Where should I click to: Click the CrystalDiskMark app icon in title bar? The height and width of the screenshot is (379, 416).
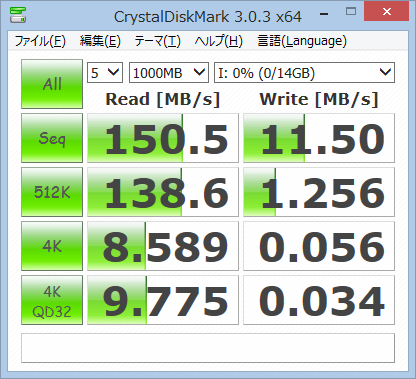[x=18, y=15]
